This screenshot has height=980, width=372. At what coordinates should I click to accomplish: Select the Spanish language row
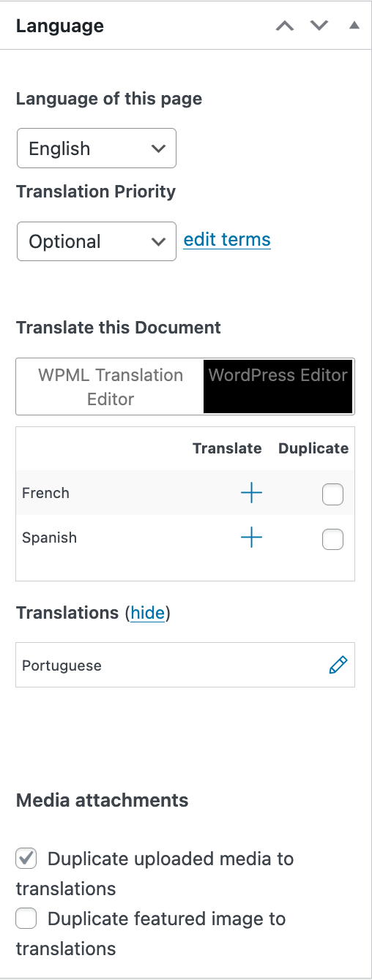[185, 538]
